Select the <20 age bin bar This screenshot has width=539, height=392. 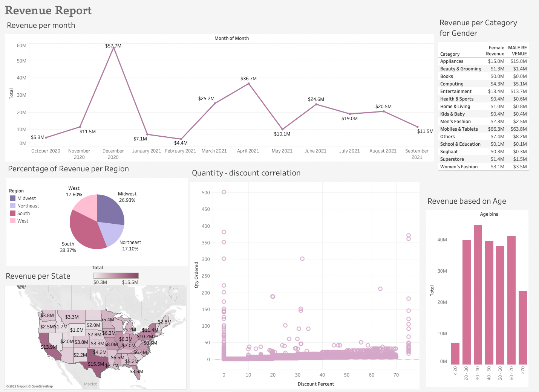click(455, 354)
